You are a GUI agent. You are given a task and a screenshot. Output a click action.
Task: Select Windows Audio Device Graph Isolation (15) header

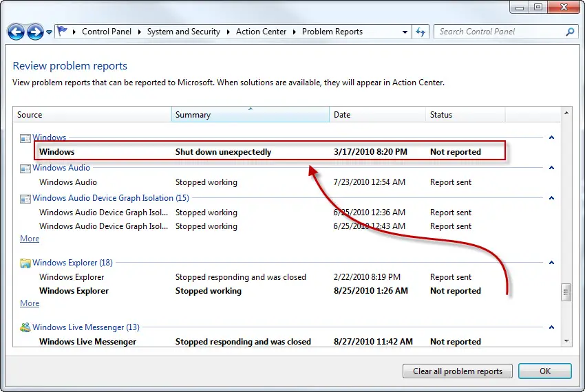[110, 198]
